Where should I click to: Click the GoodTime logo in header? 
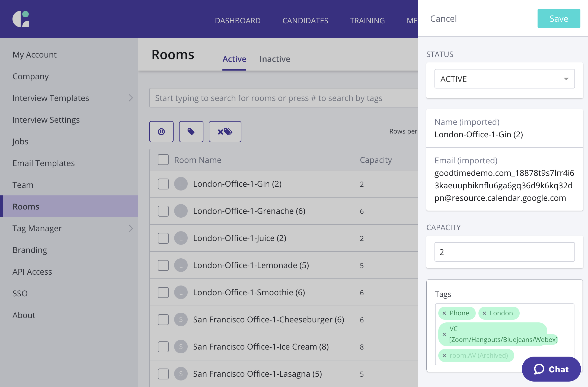point(21,19)
